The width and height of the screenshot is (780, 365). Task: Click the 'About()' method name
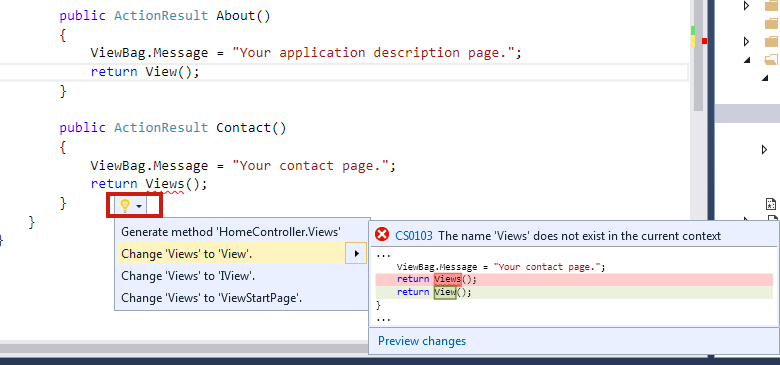click(243, 15)
